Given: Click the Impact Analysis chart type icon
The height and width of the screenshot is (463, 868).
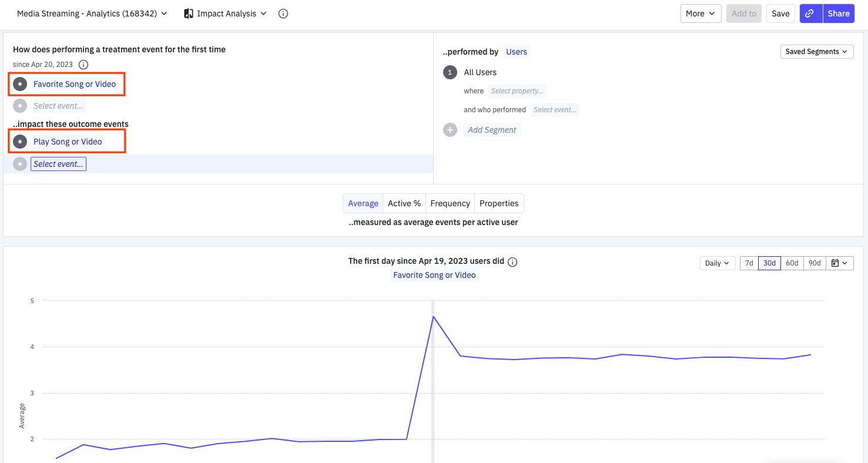Looking at the screenshot, I should click(189, 14).
